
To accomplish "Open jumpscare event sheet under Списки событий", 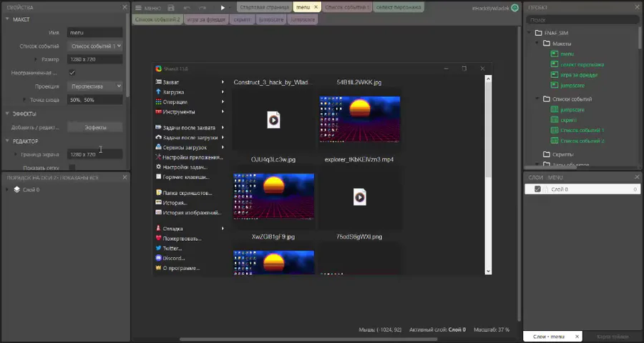I will [572, 110].
